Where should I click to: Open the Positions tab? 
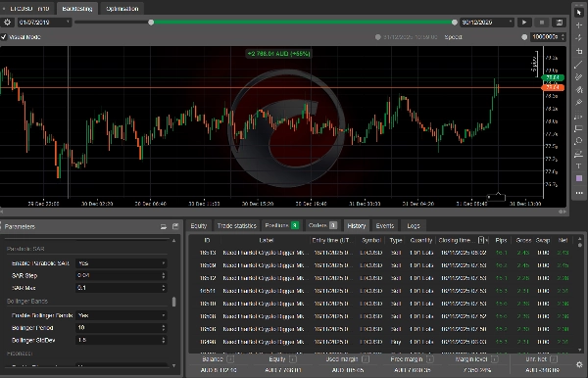(281, 225)
